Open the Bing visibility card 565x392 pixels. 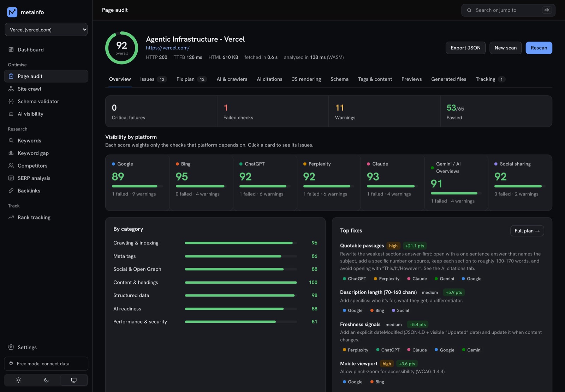(x=201, y=182)
